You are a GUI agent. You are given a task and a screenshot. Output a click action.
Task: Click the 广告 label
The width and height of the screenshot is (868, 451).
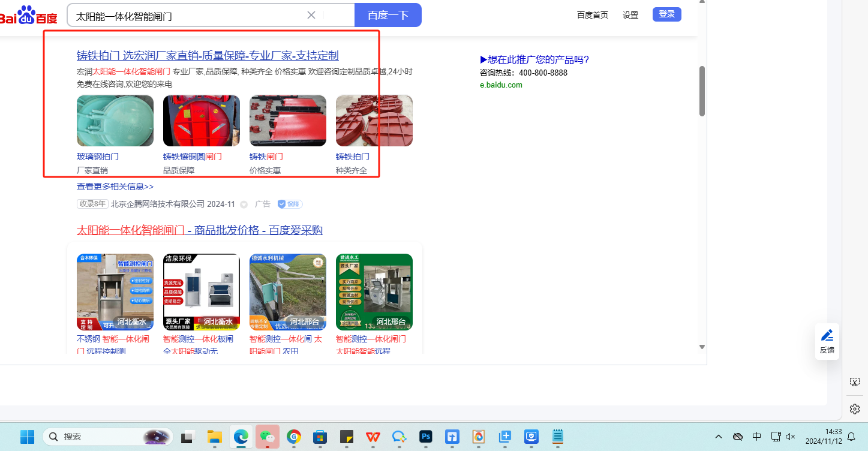[263, 204]
